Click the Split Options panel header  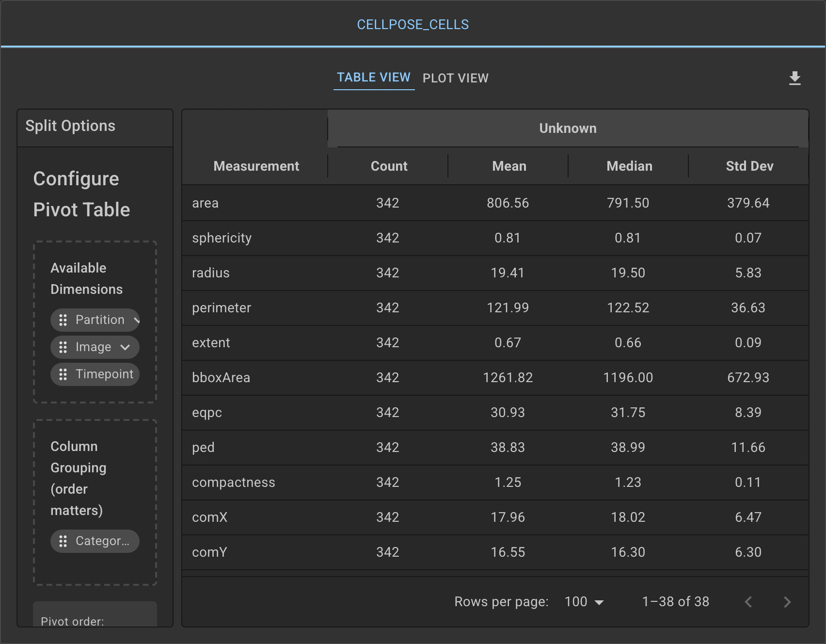click(95, 128)
